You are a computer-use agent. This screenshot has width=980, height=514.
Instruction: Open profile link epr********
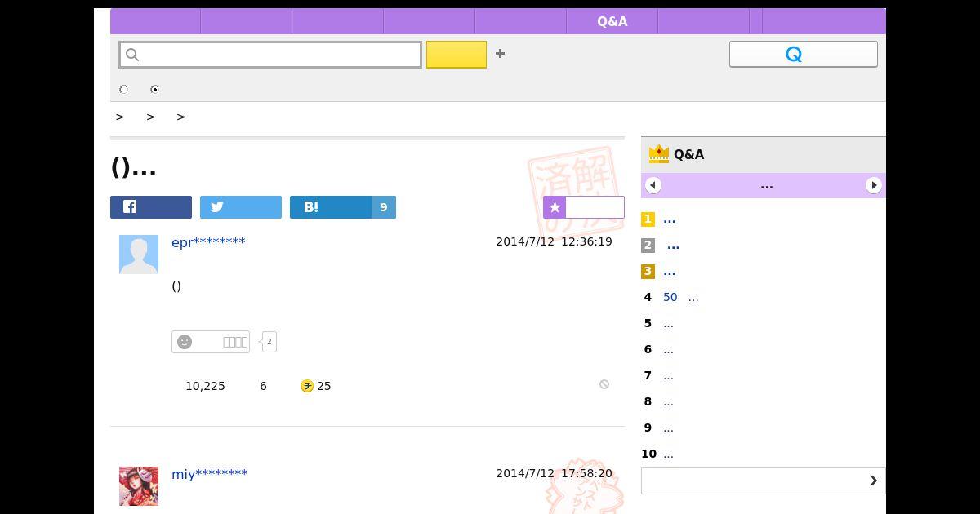tap(208, 242)
